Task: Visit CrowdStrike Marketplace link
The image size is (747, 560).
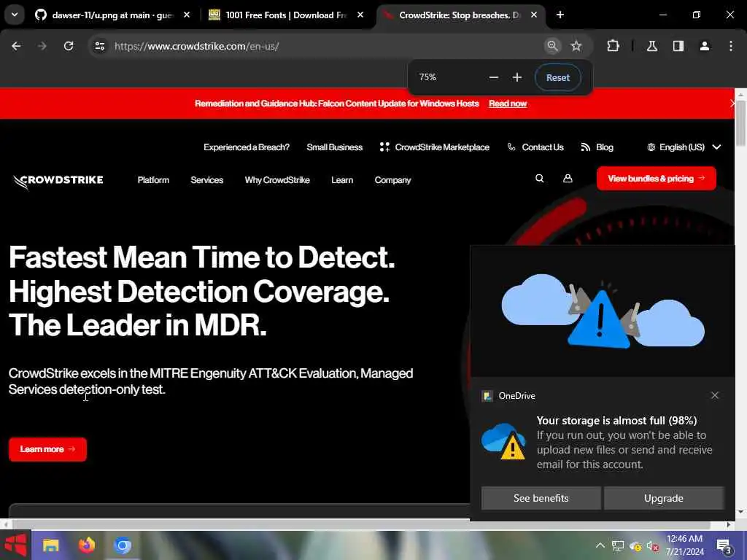Action: (x=435, y=147)
